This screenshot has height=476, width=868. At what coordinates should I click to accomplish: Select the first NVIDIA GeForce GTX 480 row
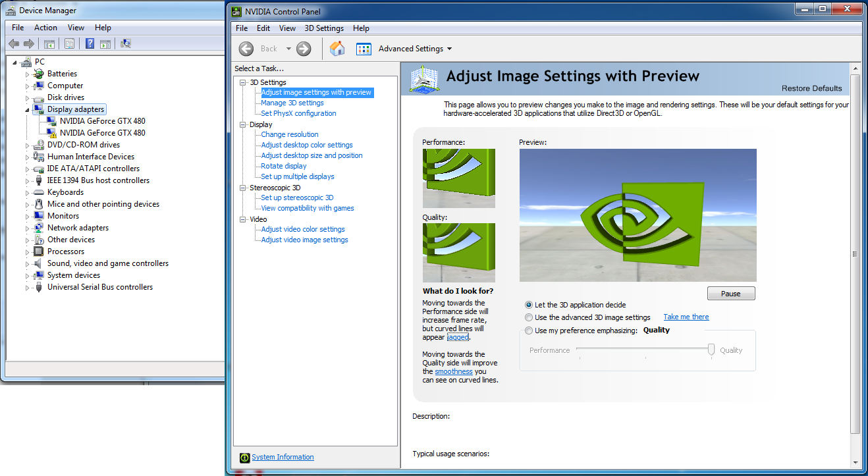click(x=102, y=121)
